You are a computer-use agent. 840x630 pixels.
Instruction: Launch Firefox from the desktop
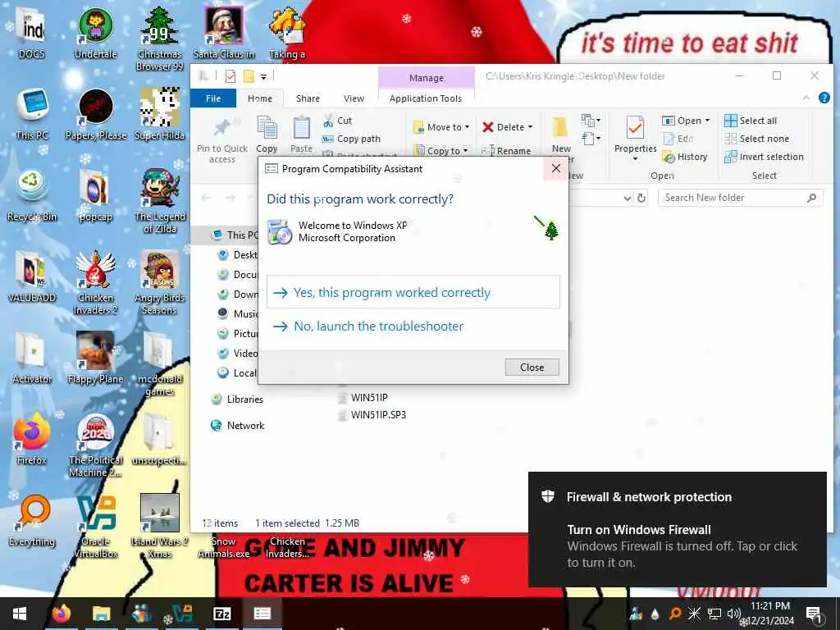pos(32,440)
